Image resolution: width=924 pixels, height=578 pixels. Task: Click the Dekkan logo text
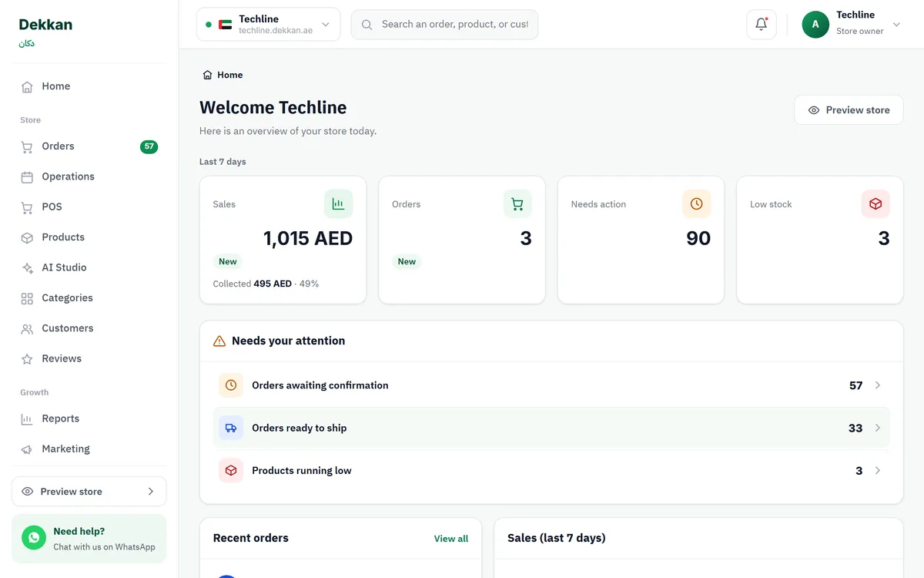pos(45,25)
